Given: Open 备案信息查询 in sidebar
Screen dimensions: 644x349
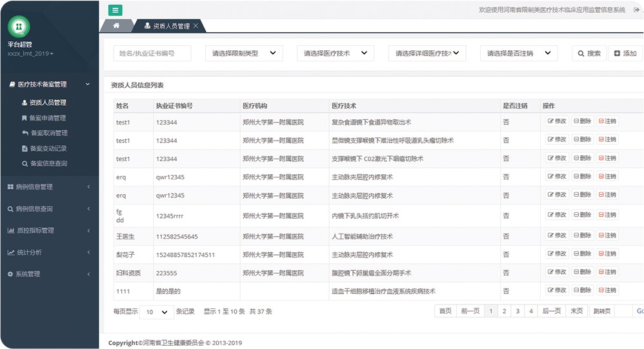Looking at the screenshot, I should pos(45,163).
